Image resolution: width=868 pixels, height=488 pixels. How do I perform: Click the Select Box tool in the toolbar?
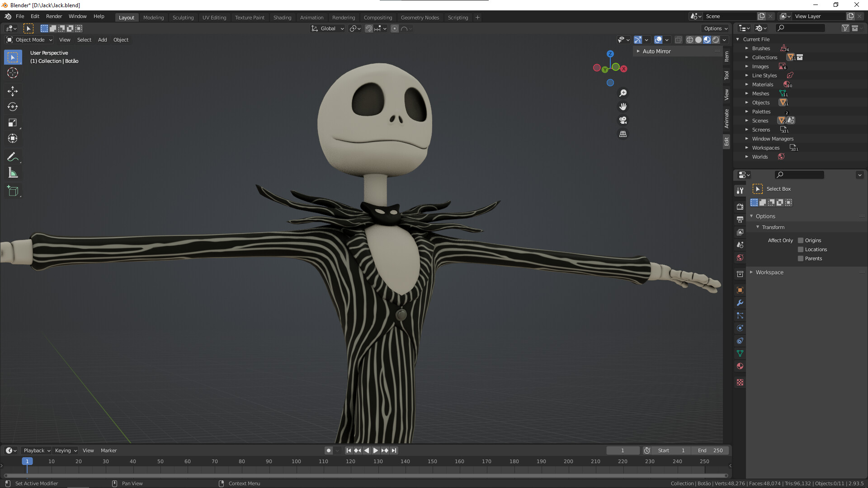pos(13,57)
